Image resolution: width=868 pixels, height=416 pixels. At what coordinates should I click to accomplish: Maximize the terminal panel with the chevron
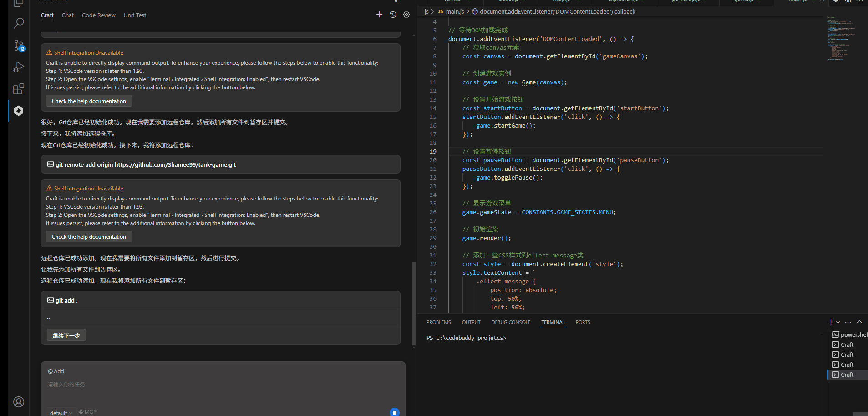point(859,322)
